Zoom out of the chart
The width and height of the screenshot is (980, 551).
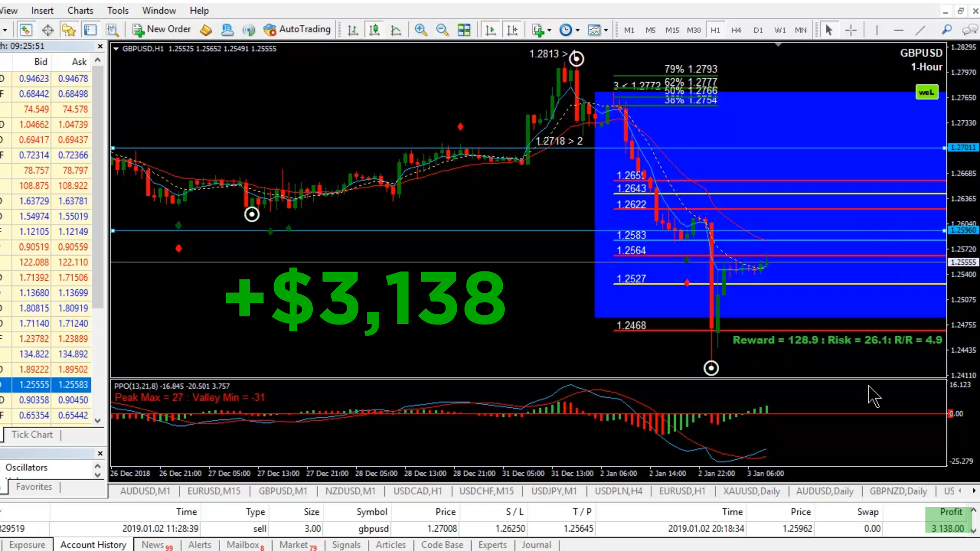click(442, 30)
